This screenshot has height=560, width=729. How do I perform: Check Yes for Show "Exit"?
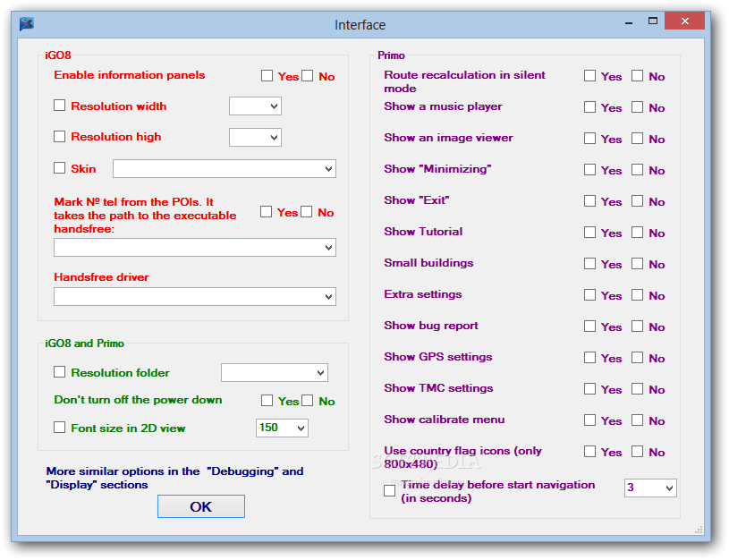click(x=590, y=201)
